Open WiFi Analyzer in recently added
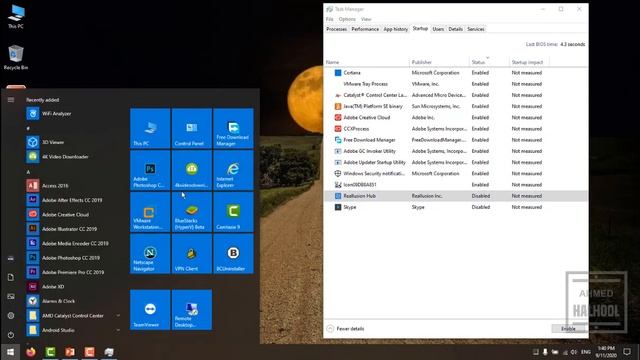640x360 pixels. pos(73,113)
